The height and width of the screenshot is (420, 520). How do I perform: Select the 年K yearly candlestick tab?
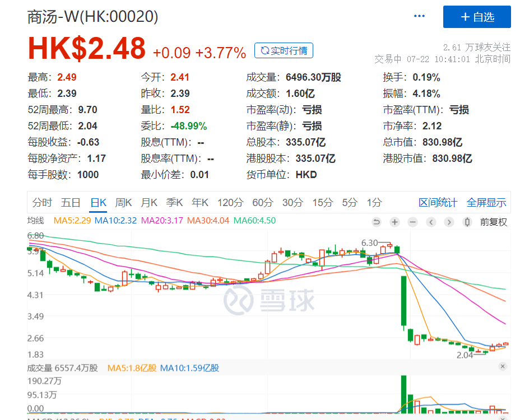[200, 202]
